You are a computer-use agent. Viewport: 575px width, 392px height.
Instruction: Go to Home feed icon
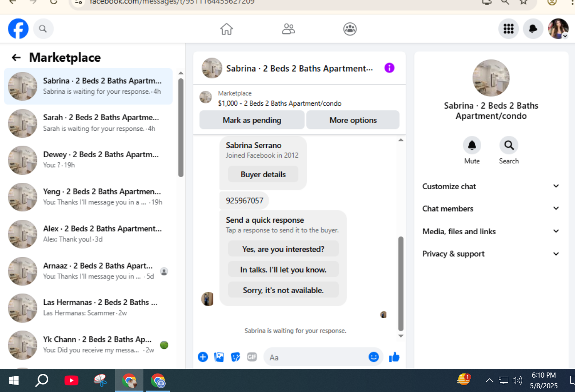coord(226,29)
